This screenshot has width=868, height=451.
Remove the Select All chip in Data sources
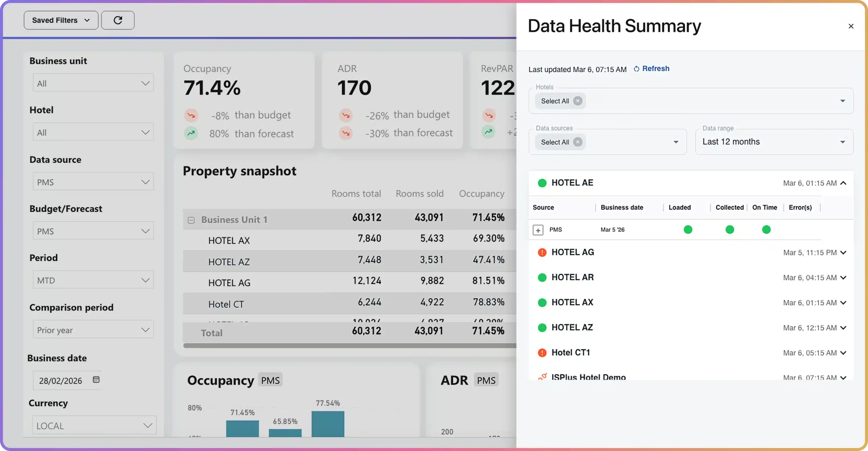point(578,142)
